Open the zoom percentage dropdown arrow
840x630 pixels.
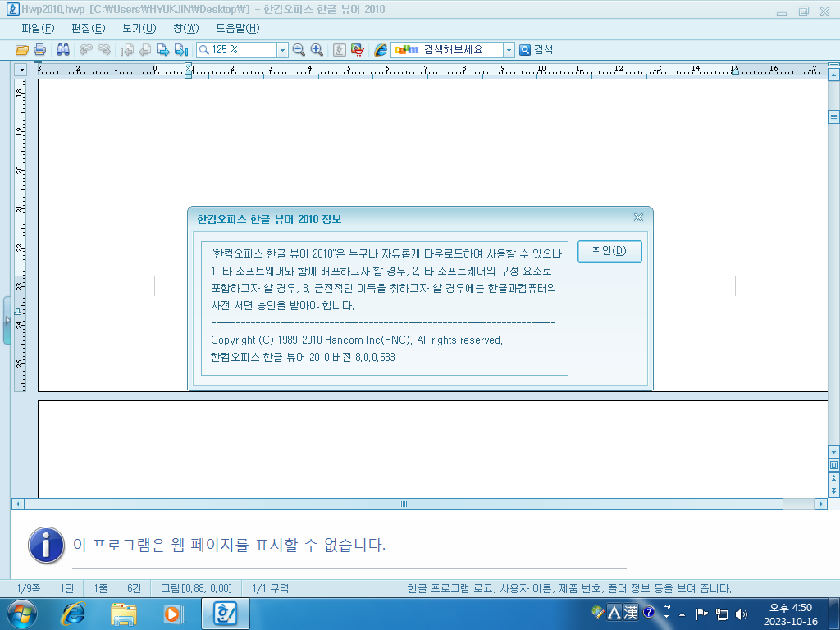[282, 50]
